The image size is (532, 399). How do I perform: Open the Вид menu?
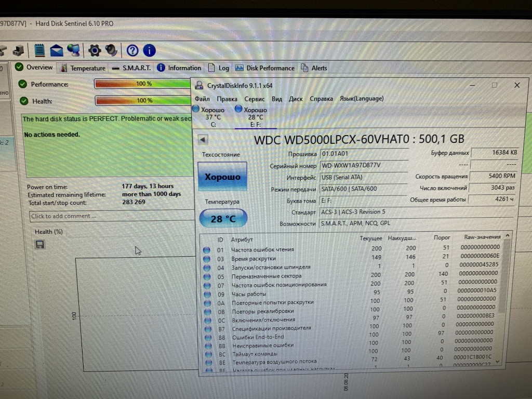pos(277,99)
